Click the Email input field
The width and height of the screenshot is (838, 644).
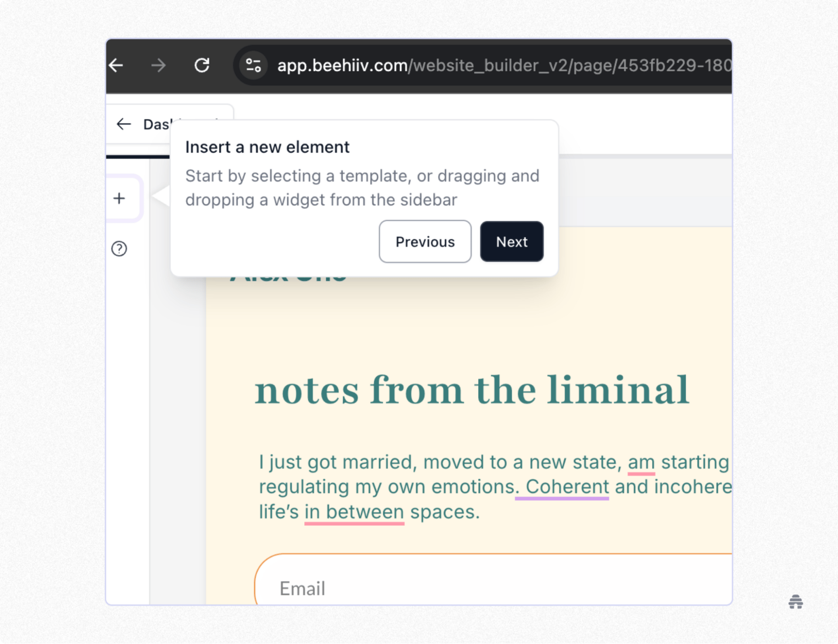(x=436, y=588)
